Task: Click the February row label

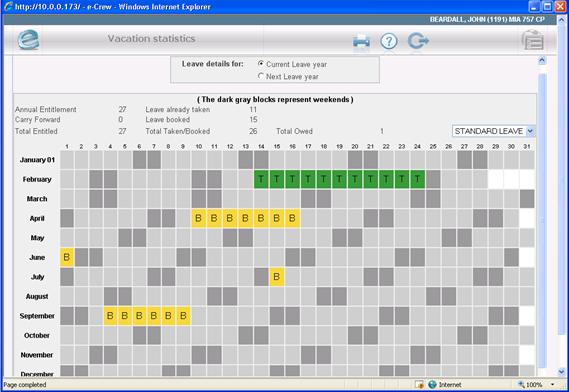Action: [37, 179]
